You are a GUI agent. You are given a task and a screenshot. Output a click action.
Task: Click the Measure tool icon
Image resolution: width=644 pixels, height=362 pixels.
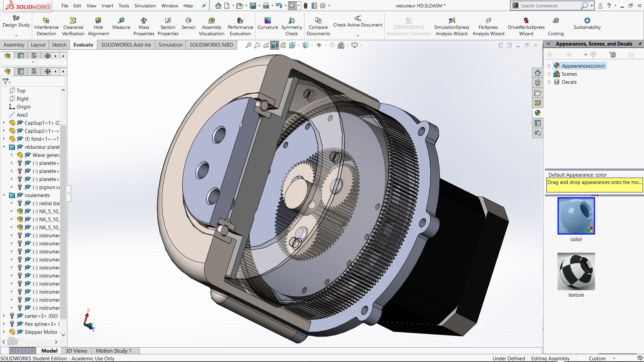pyautogui.click(x=121, y=21)
